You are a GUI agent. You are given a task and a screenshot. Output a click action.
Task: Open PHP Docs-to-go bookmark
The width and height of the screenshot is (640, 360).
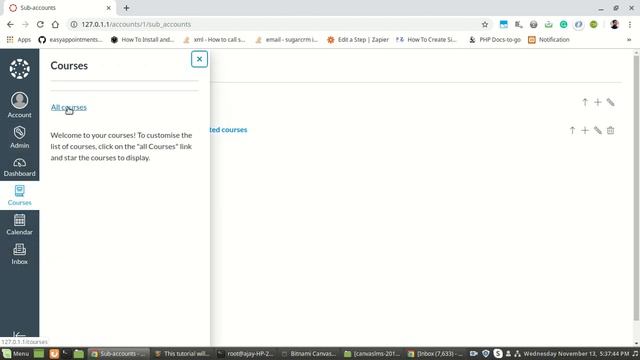tap(495, 40)
